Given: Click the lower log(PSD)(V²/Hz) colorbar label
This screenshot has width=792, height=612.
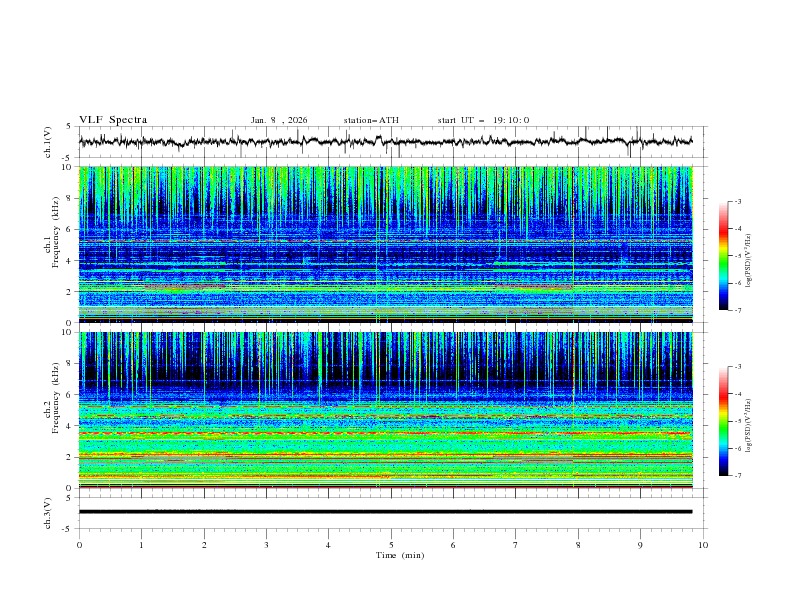Looking at the screenshot, I should 748,426.
